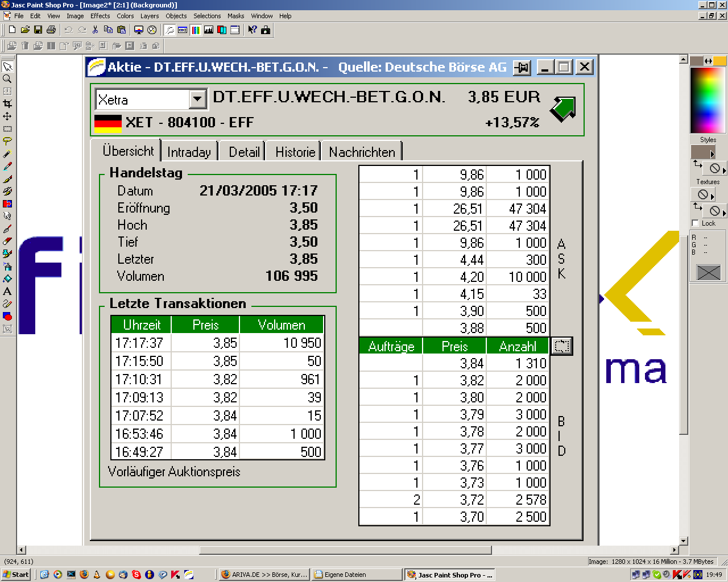Activate the Flood Fill tool
The image size is (728, 582).
coord(7,278)
